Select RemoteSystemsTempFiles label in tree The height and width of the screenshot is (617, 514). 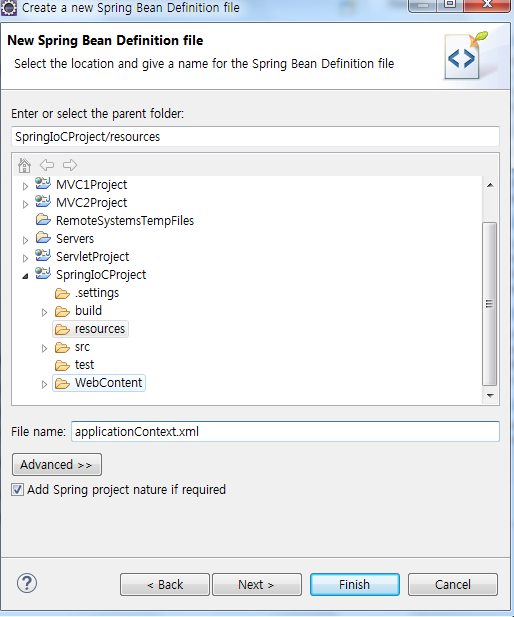[x=125, y=221]
